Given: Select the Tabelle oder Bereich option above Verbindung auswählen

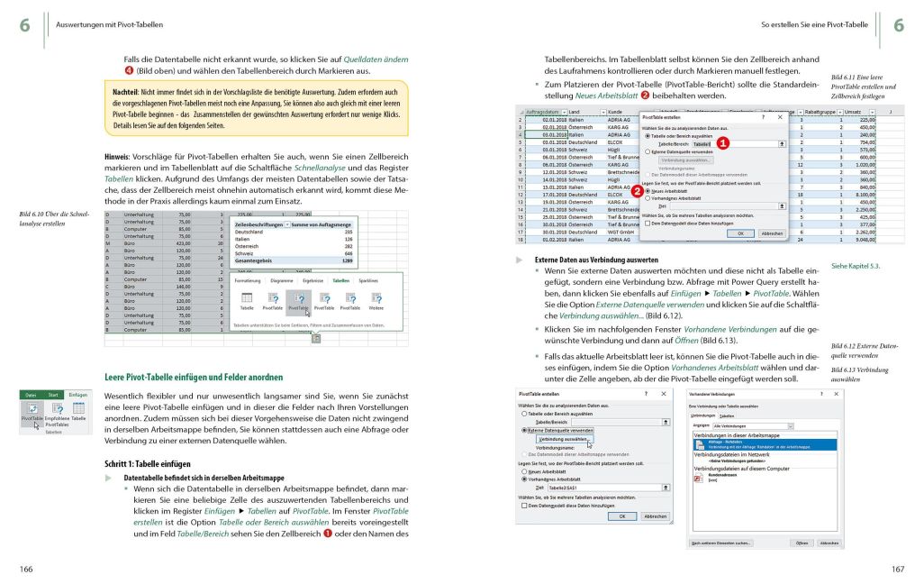Looking at the screenshot, I should click(x=524, y=414).
